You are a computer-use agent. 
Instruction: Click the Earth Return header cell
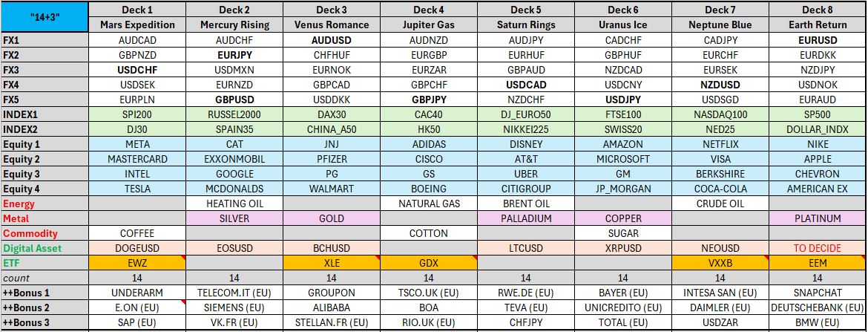click(817, 25)
